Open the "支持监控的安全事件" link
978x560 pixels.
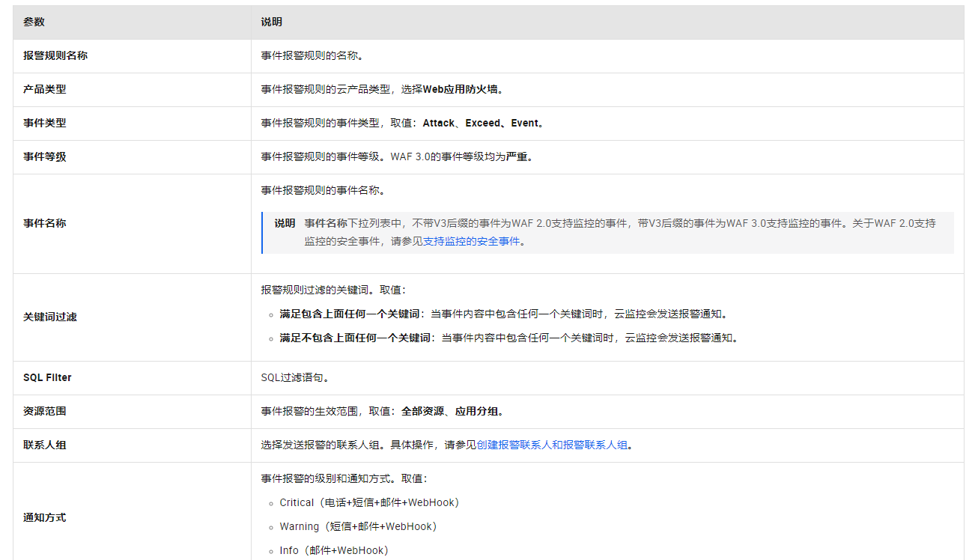472,242
